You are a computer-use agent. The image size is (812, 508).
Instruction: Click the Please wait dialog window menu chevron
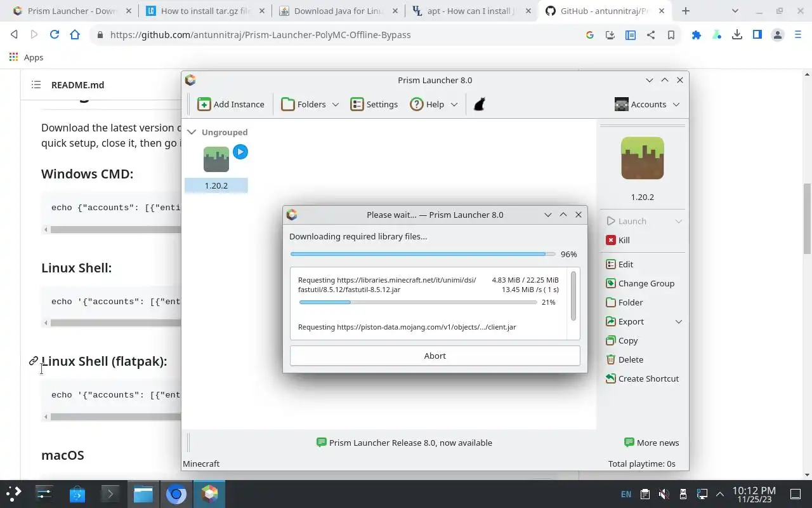[548, 215]
